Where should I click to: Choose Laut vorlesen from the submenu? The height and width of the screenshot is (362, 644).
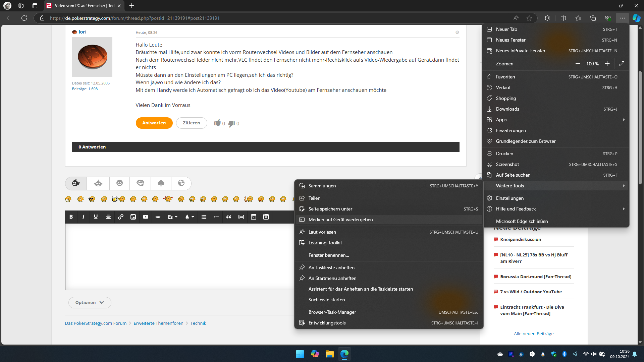coord(389,232)
